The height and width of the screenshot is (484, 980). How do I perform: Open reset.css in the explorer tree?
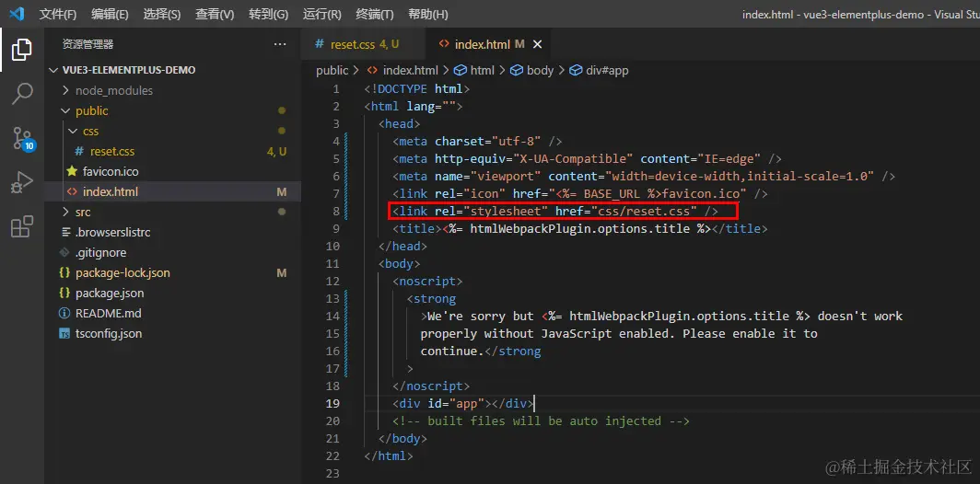(173, 151)
